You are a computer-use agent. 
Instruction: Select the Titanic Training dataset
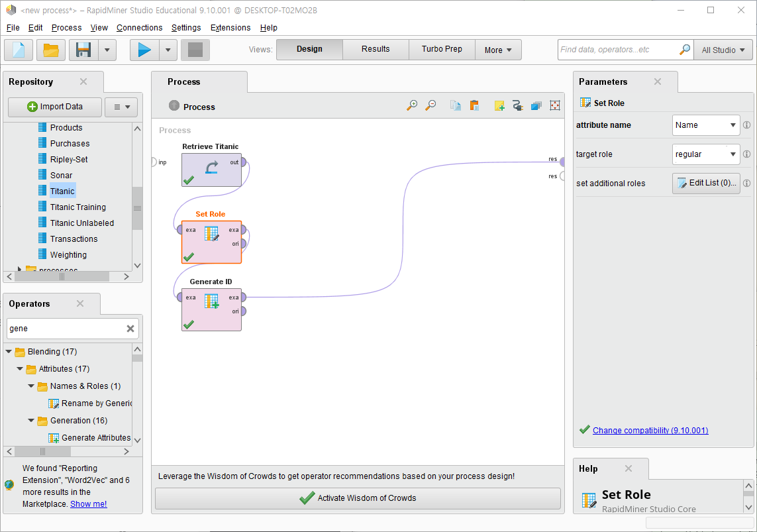[77, 207]
